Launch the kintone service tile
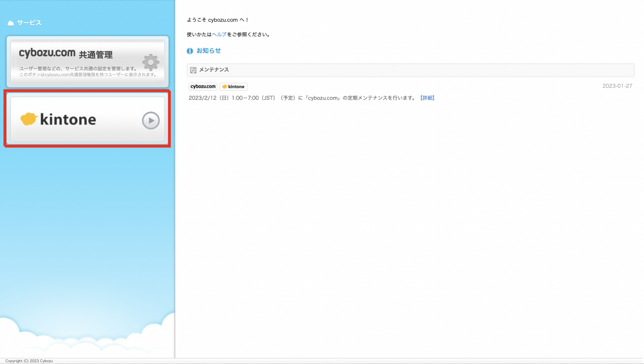This screenshot has height=364, width=644. 87,119
